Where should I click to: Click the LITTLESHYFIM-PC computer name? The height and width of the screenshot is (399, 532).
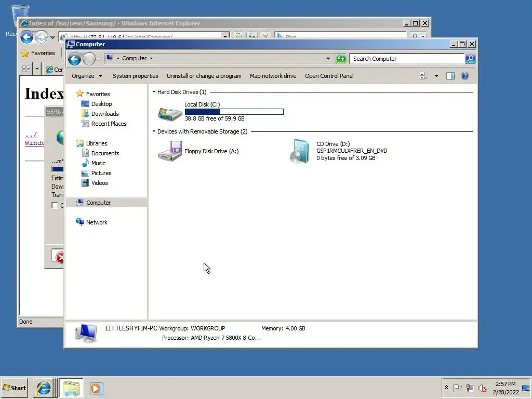point(131,328)
